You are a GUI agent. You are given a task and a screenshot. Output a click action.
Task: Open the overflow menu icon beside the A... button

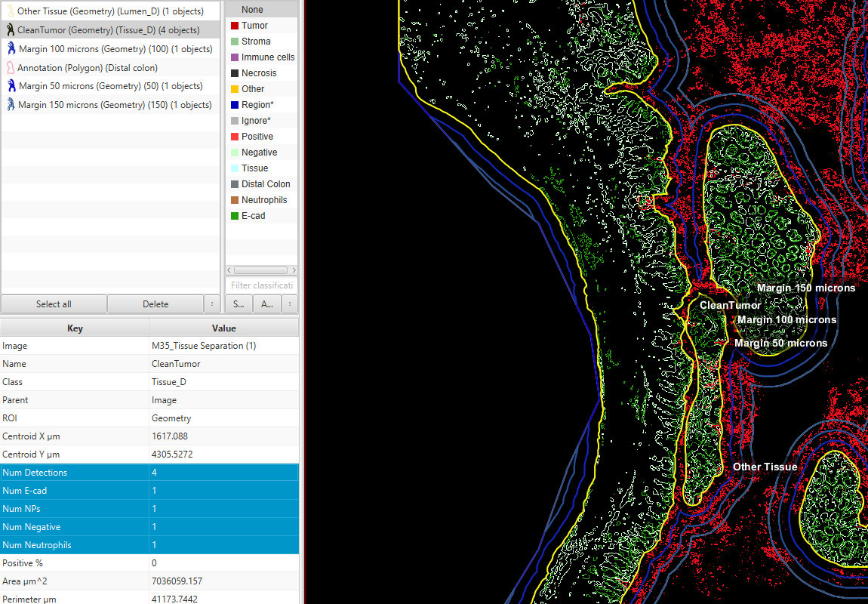pos(290,304)
